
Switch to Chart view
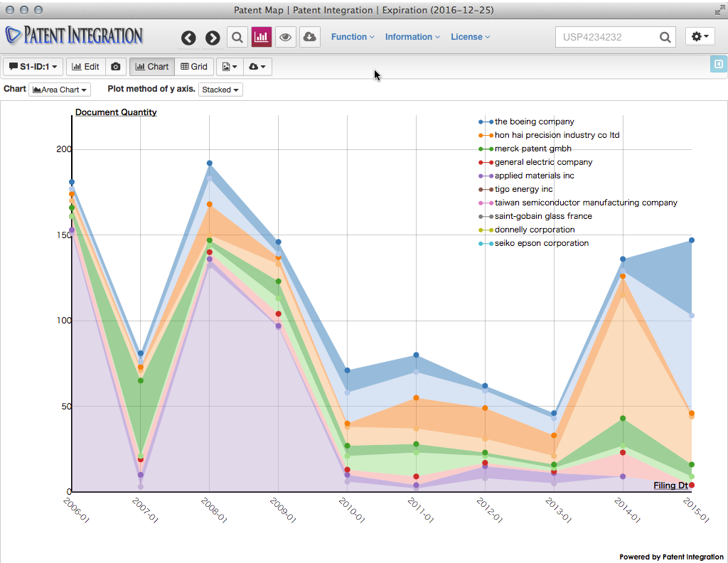[152, 67]
